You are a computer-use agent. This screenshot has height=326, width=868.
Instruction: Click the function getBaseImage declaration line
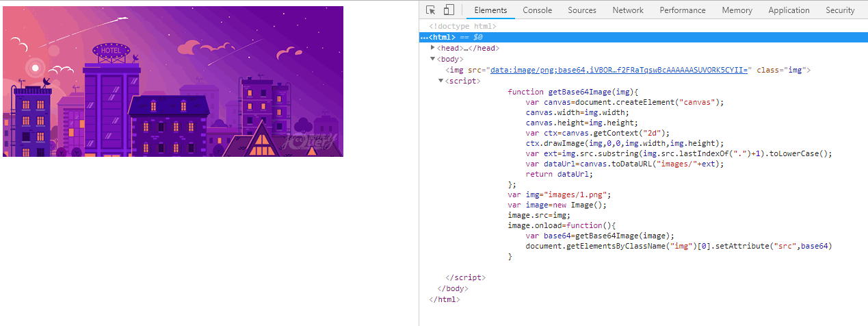pyautogui.click(x=573, y=92)
